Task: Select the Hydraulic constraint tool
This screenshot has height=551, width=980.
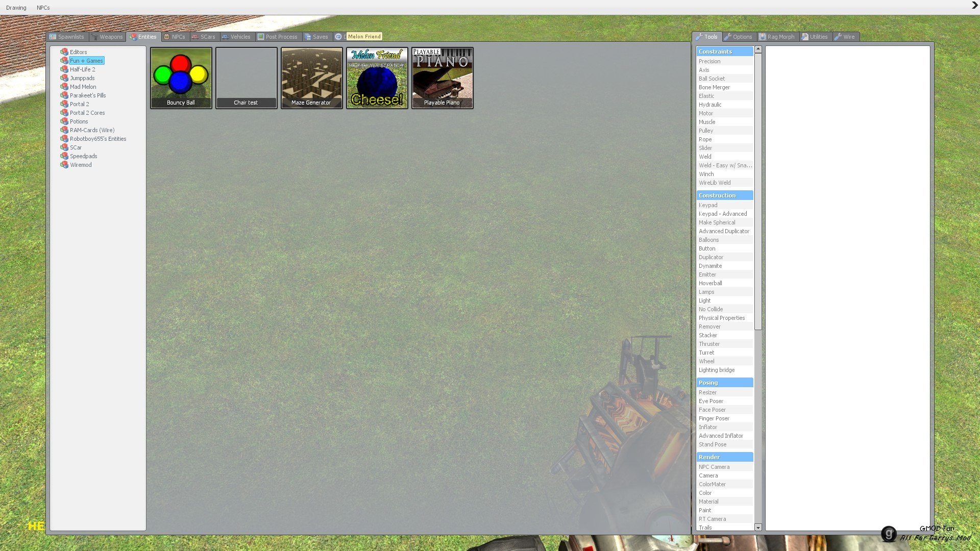Action: pos(725,105)
